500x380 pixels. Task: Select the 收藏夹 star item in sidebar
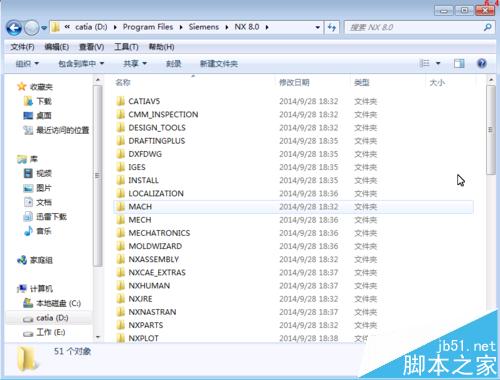(x=35, y=87)
